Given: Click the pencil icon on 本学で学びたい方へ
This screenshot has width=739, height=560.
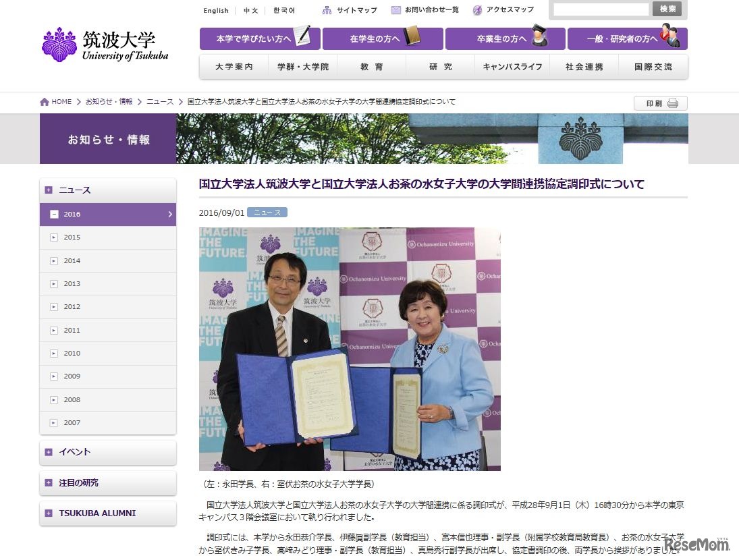Looking at the screenshot, I should 303,36.
